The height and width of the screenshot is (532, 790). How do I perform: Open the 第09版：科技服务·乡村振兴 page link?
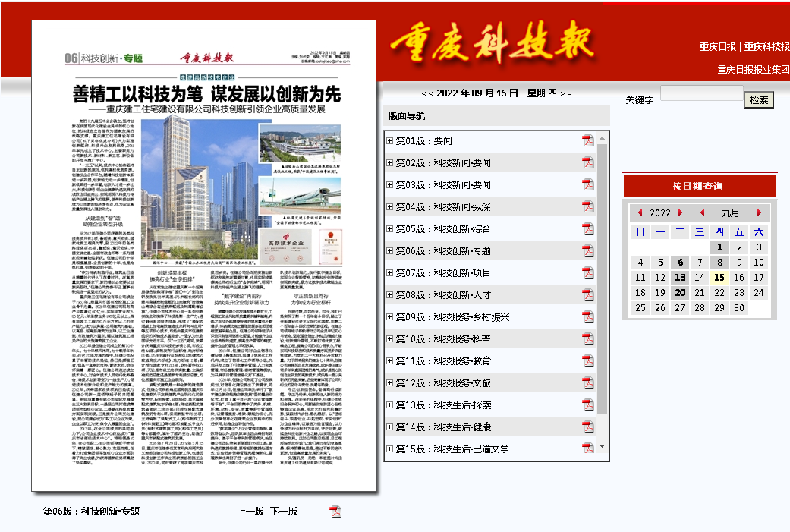coord(452,317)
